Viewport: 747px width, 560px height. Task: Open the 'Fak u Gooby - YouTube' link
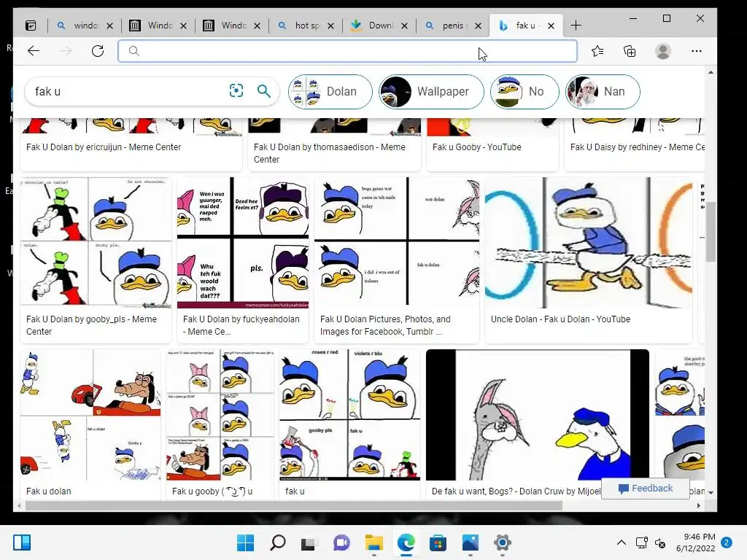(477, 147)
